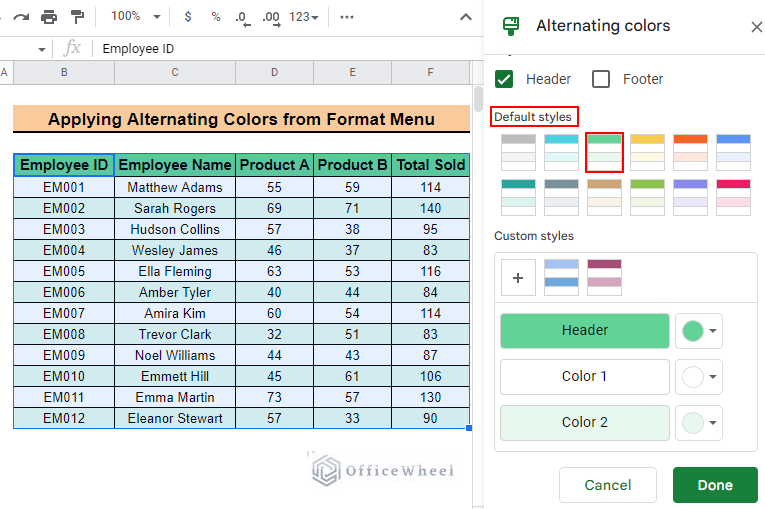Select the tan brown default style

point(604,197)
